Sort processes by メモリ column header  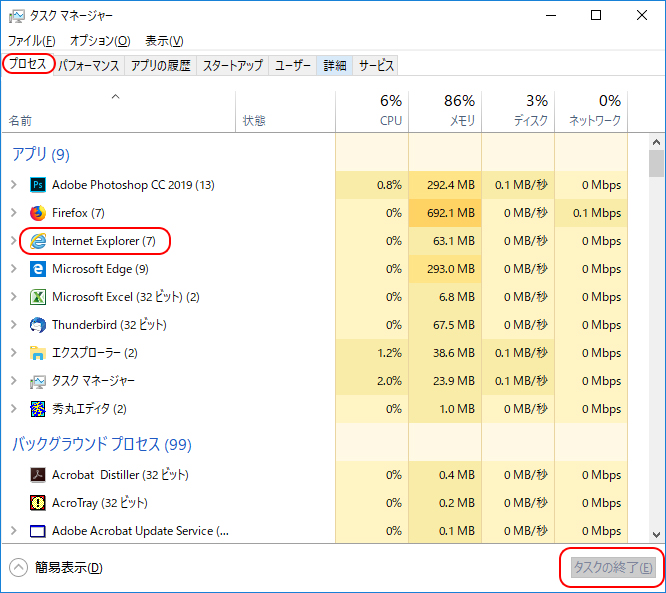pyautogui.click(x=445, y=110)
